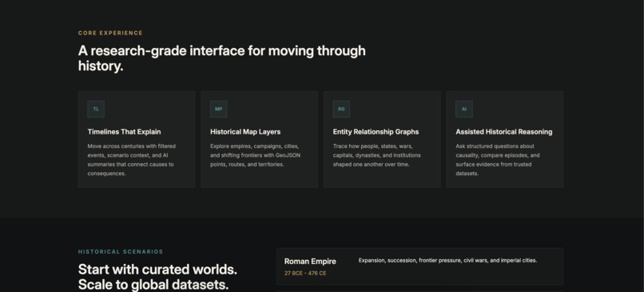Click the Timelines card description about centuries
644x292 pixels.
click(x=131, y=159)
